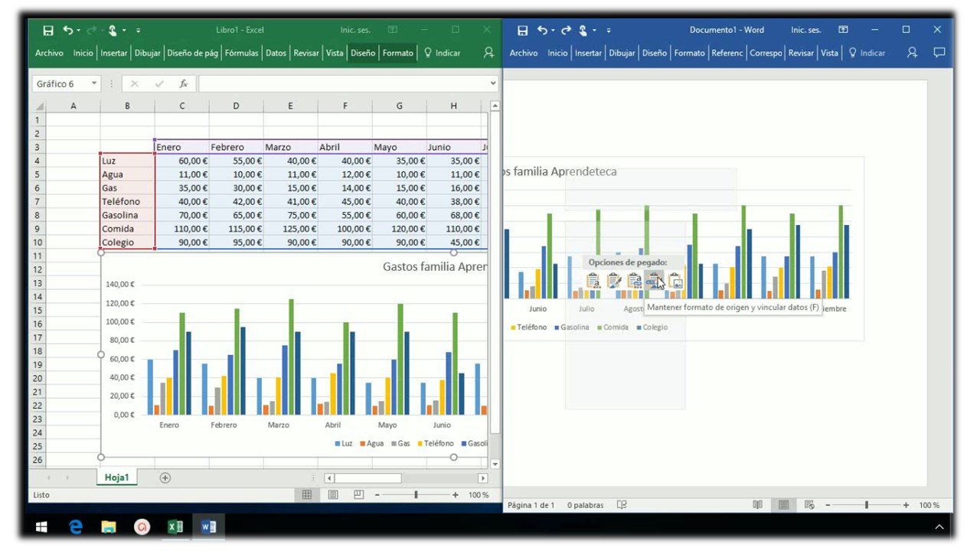
Task: Open Word ribbon display options
Action: (843, 30)
